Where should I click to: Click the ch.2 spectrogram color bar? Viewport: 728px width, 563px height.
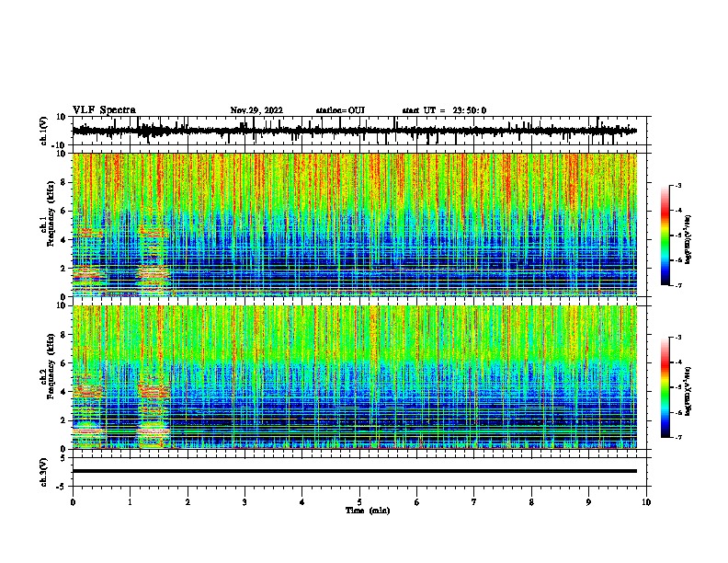click(665, 387)
